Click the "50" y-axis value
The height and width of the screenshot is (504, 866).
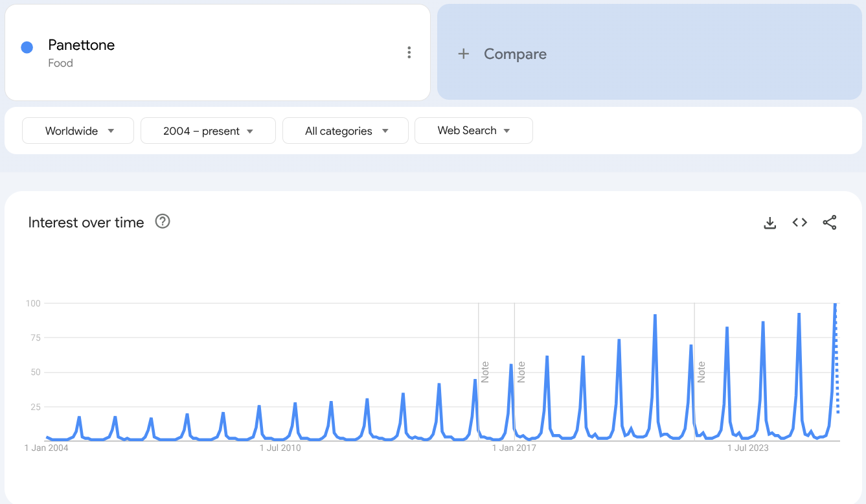36,372
